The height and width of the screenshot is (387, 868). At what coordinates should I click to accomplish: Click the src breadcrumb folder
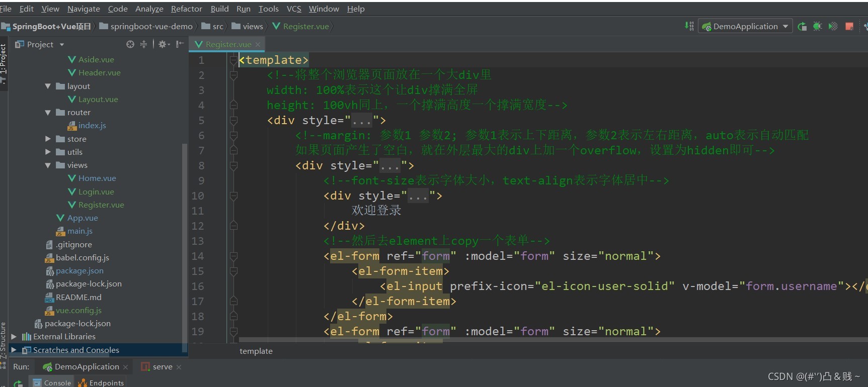click(x=212, y=26)
